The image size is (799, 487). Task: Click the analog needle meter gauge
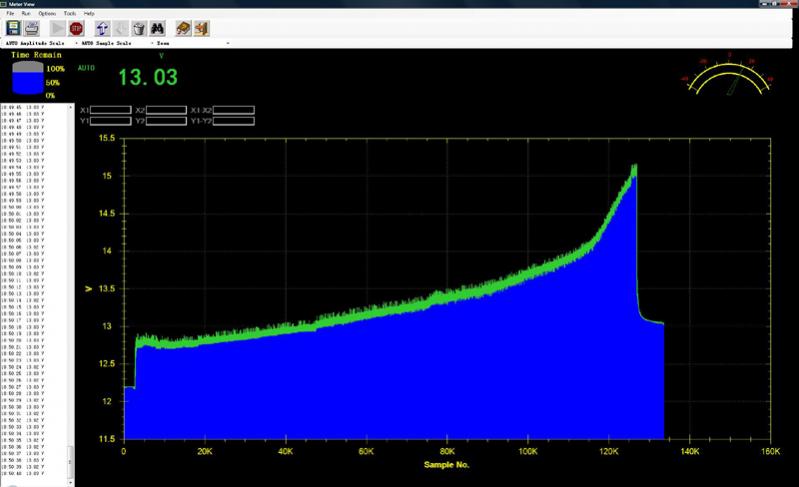click(x=729, y=74)
